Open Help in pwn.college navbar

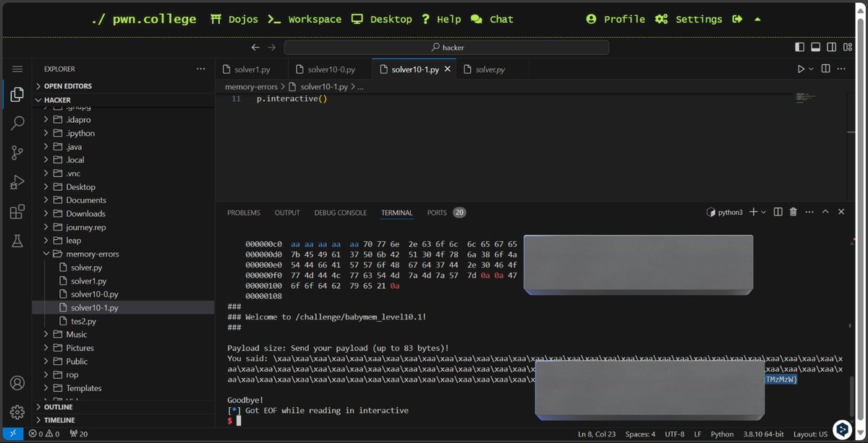(441, 19)
